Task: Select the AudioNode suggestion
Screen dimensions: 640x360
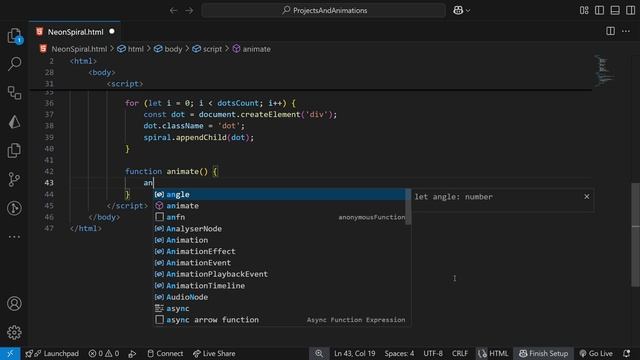Action: (x=282, y=297)
